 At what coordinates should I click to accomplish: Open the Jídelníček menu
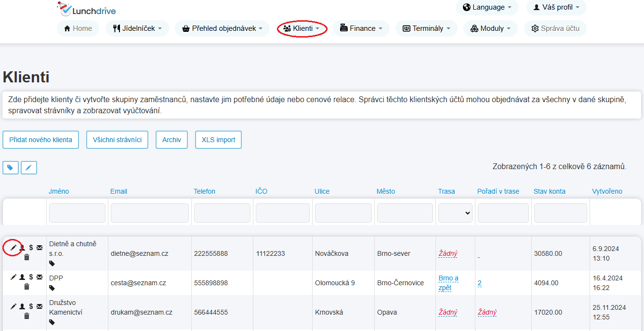[137, 28]
